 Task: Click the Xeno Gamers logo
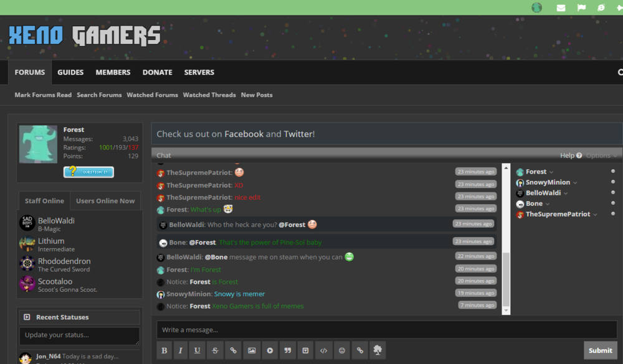[x=85, y=35]
